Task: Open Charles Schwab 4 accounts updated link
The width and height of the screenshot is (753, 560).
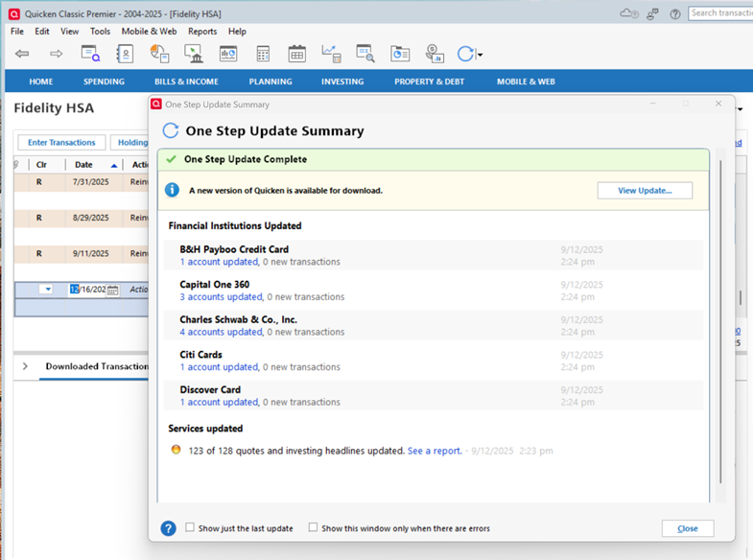Action: pyautogui.click(x=222, y=332)
